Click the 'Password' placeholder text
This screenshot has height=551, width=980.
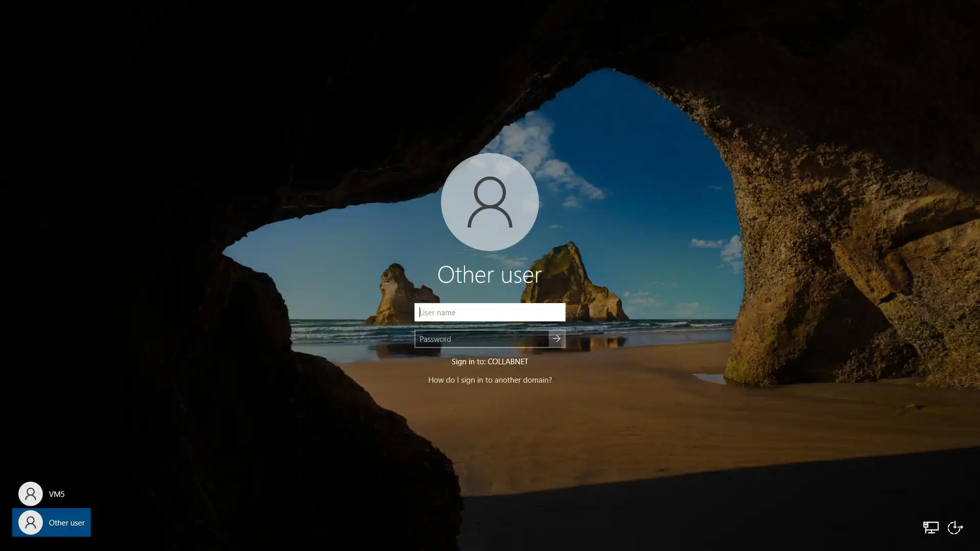coord(435,339)
